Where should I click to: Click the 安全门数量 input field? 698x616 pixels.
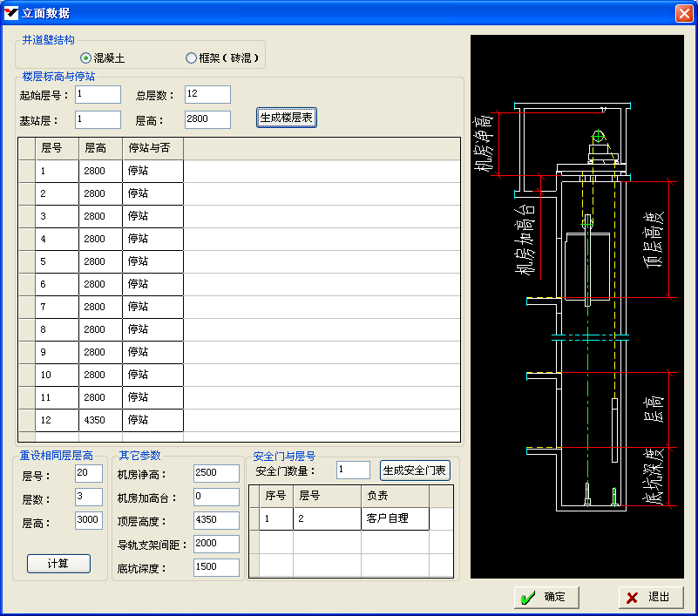coord(353,470)
